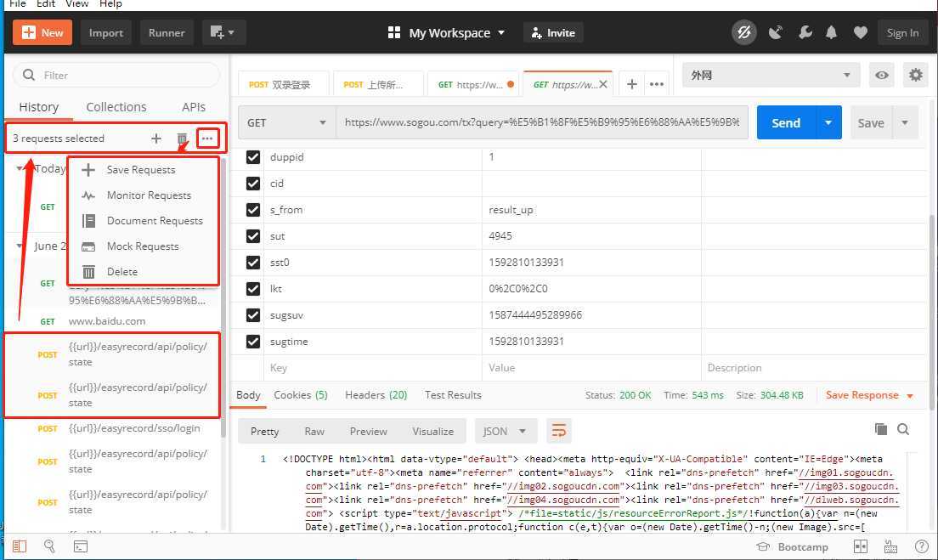Switch to two pane layout icon
This screenshot has height=560, width=938.
(860, 546)
